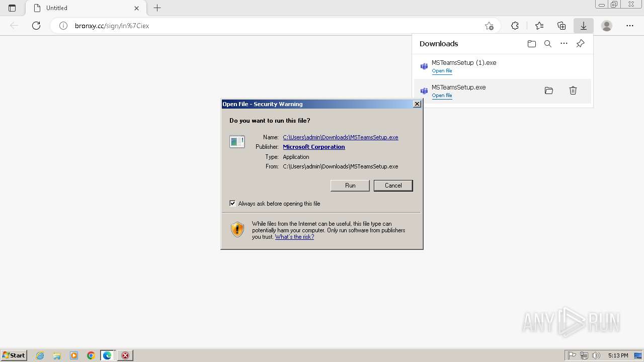Viewport: 644px width, 362px height.
Task: Open more options in Downloads panel
Action: [x=564, y=44]
